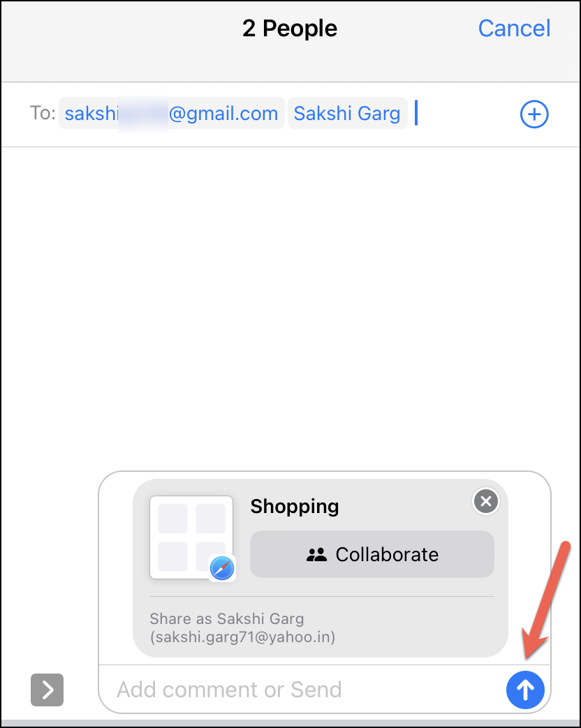581x728 pixels.
Task: Tap the Shopping tab group thumbnail
Action: tap(191, 537)
